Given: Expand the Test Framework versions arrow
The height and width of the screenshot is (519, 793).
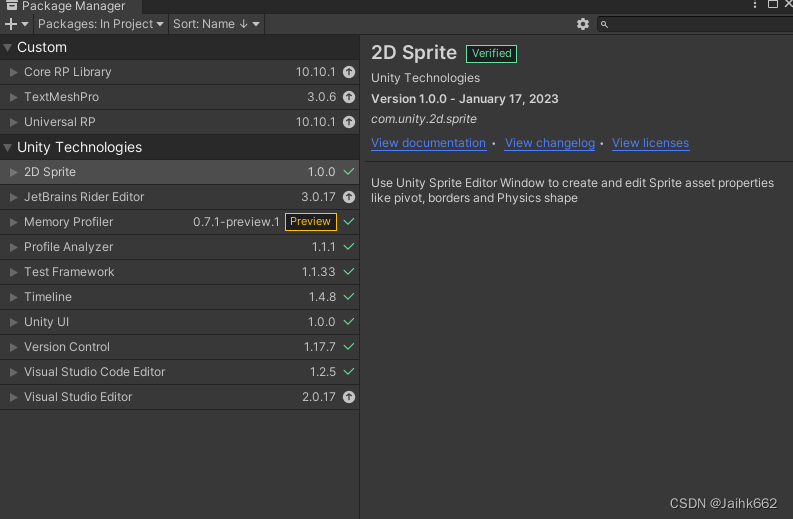Looking at the screenshot, I should tap(14, 272).
